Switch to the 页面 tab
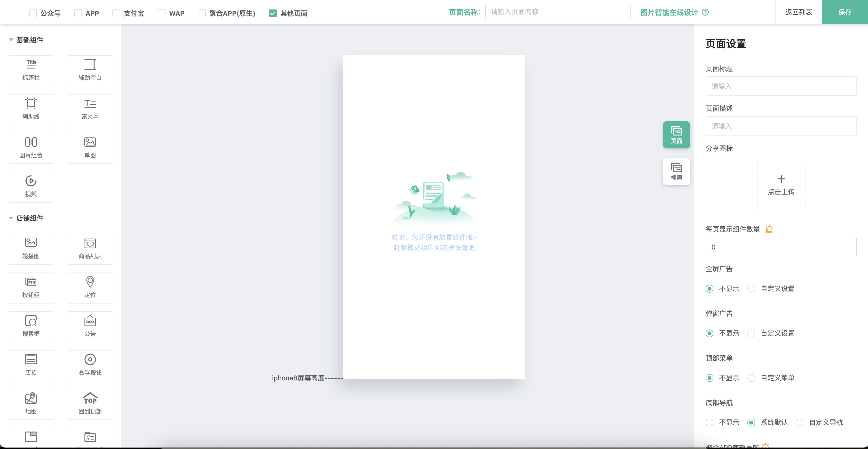This screenshot has width=868, height=449. [676, 135]
